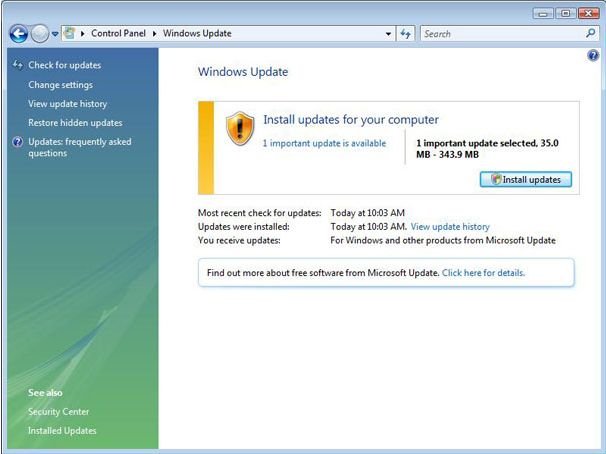Click the magnifier icon in the search box
Image resolution: width=606 pixels, height=454 pixels.
tap(591, 33)
